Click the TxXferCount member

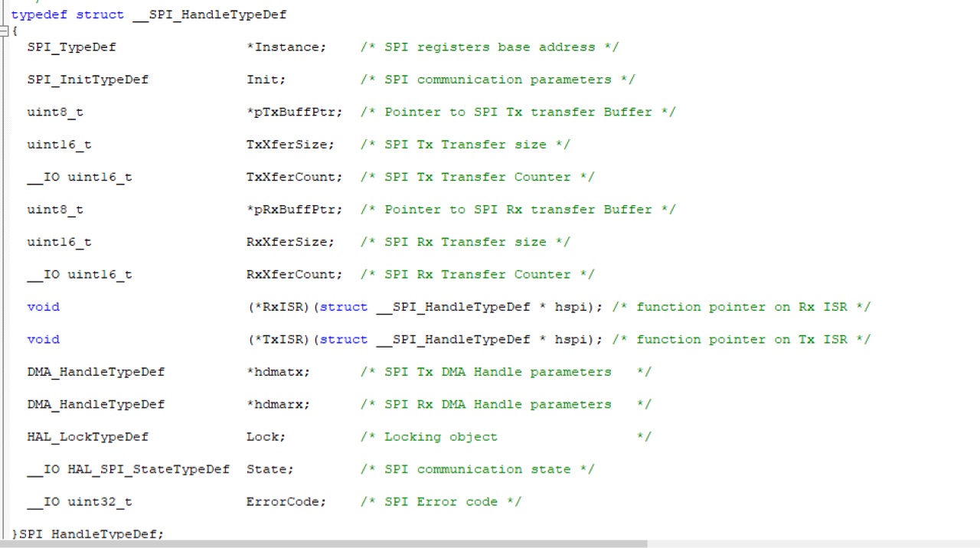pos(294,178)
